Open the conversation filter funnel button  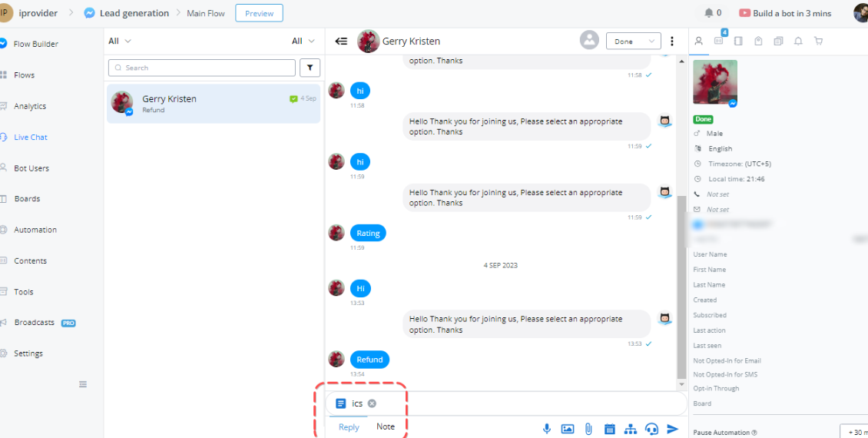[310, 68]
